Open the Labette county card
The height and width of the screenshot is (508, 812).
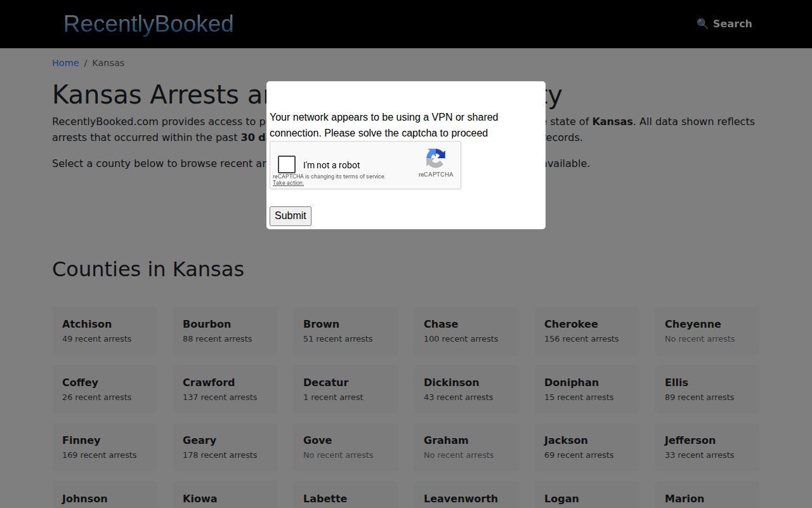346,495
